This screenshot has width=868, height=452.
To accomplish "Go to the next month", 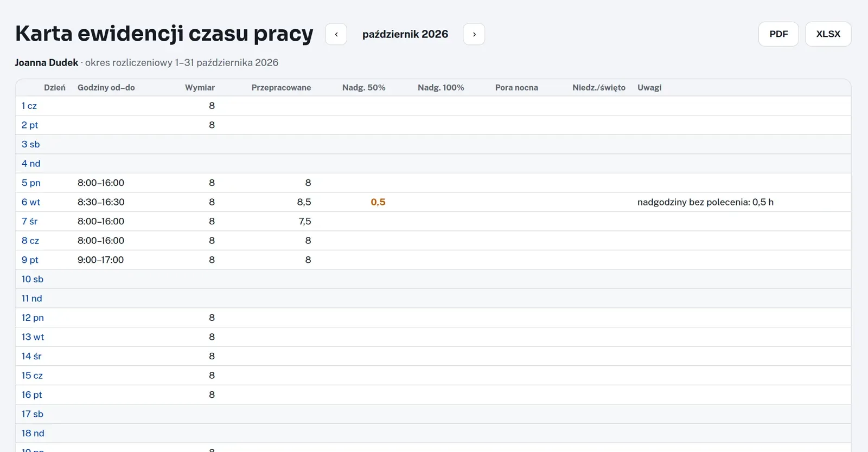I will point(474,34).
